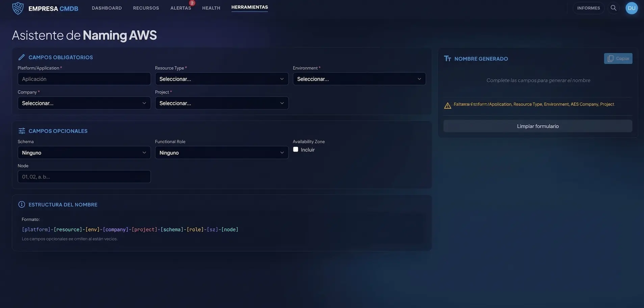Click the name format pattern text

point(130,229)
